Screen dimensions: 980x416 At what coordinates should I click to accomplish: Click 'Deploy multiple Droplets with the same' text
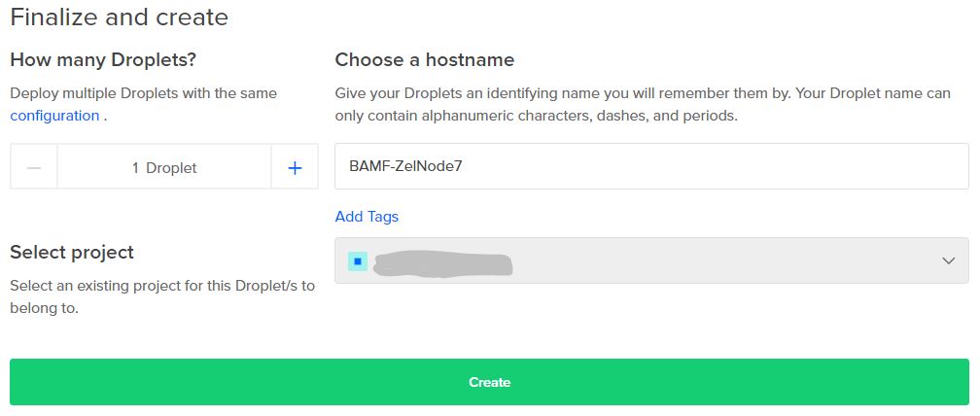(x=143, y=93)
